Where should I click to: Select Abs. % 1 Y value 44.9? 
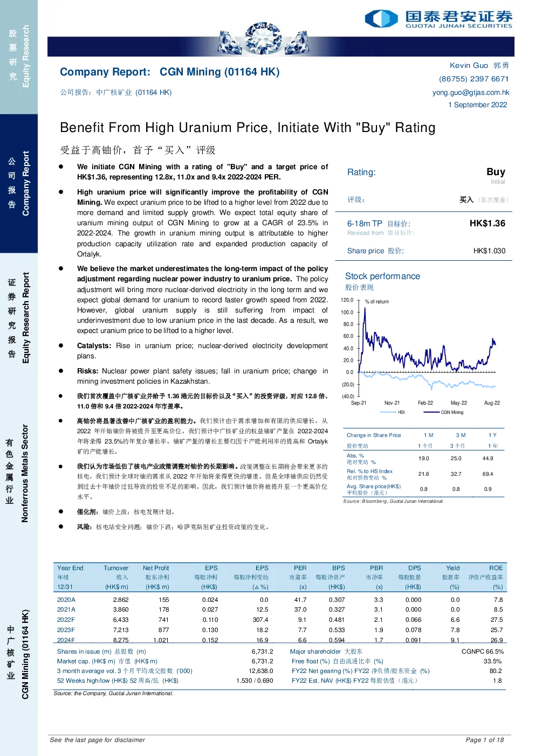(488, 459)
